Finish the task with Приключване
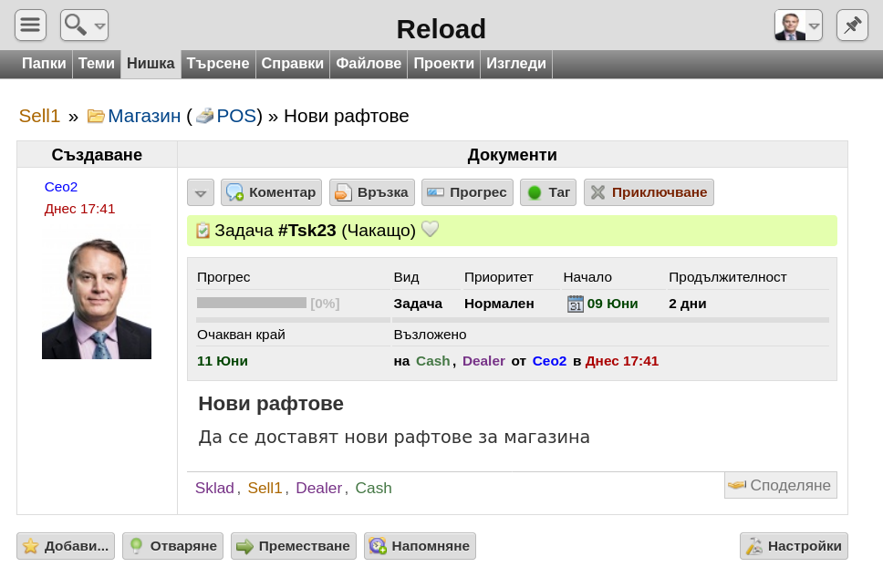This screenshot has height=588, width=883. [649, 192]
